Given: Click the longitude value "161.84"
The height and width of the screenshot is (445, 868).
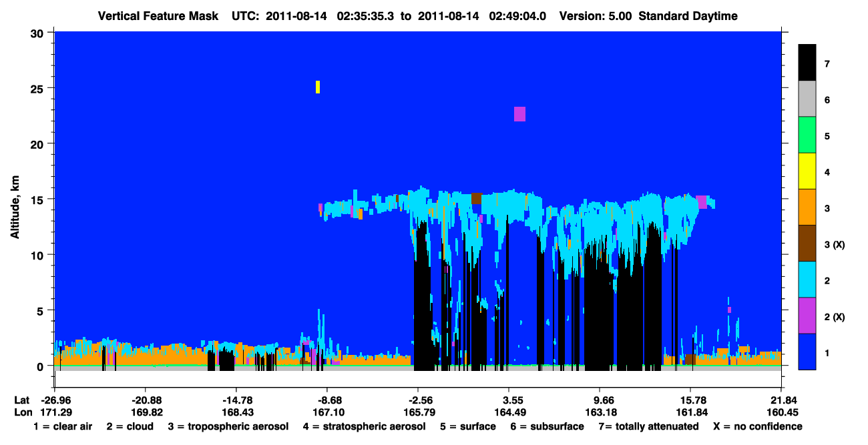Looking at the screenshot, I should (690, 412).
